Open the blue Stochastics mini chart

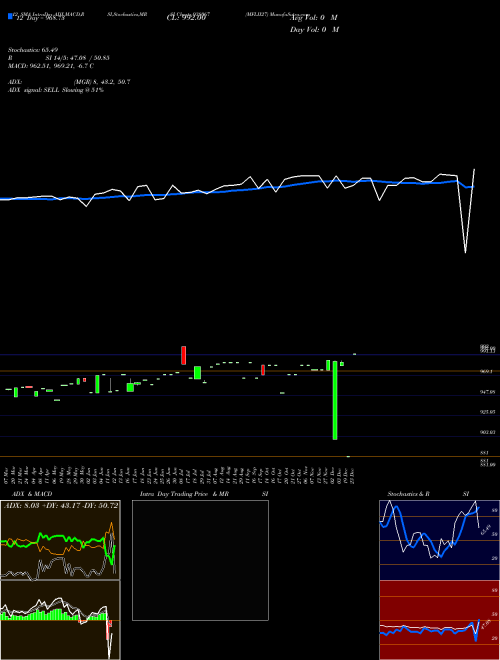pos(439,540)
